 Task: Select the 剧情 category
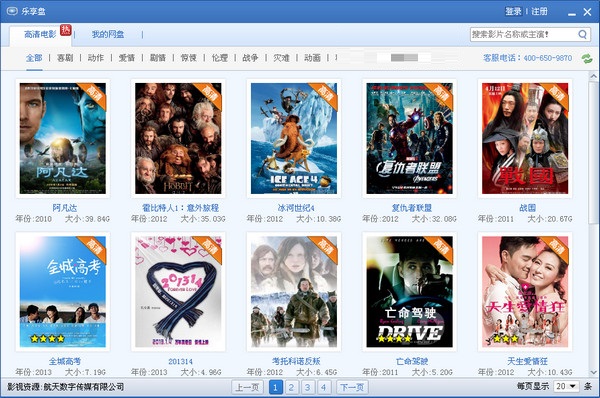click(158, 58)
